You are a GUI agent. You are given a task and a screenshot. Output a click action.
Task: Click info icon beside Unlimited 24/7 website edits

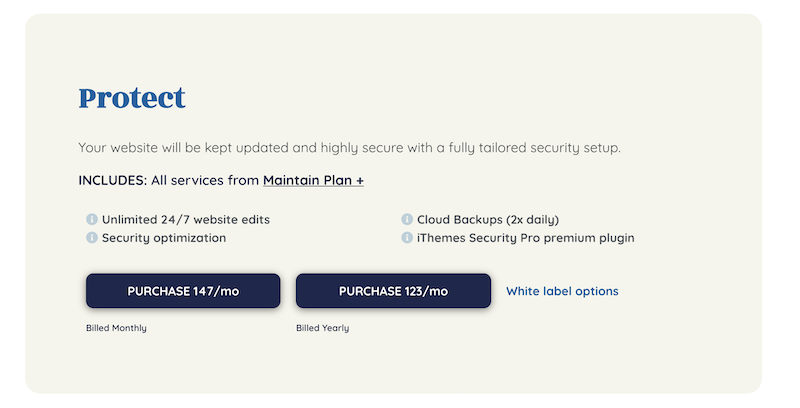pos(92,219)
